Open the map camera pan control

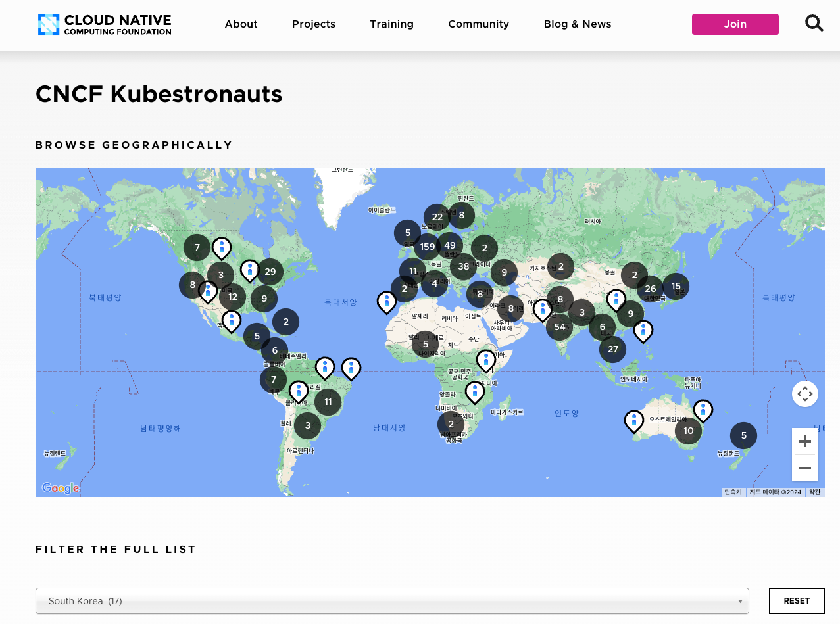(805, 395)
